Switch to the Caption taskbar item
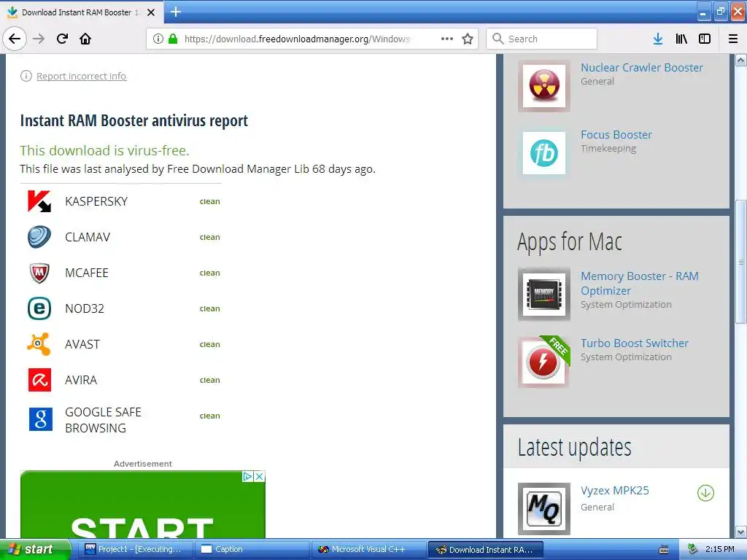Screen dimensions: 747x560 click(252, 550)
